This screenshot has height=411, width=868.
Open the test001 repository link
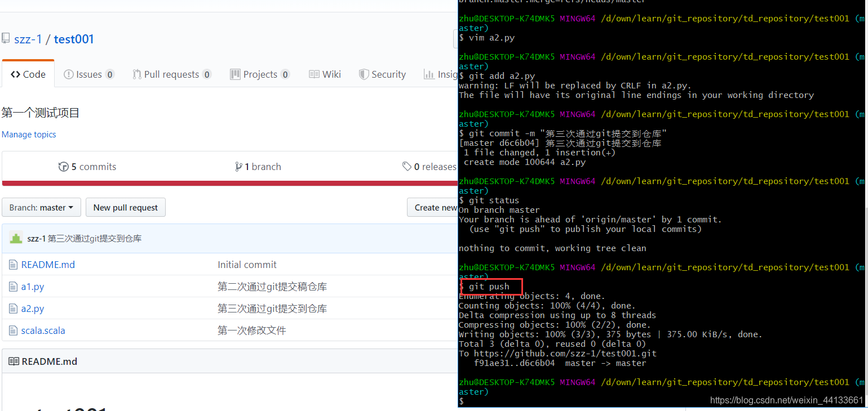[74, 39]
